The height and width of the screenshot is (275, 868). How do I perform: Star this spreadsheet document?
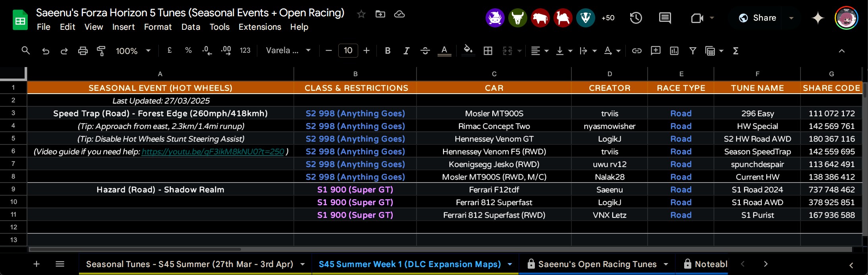tap(361, 14)
